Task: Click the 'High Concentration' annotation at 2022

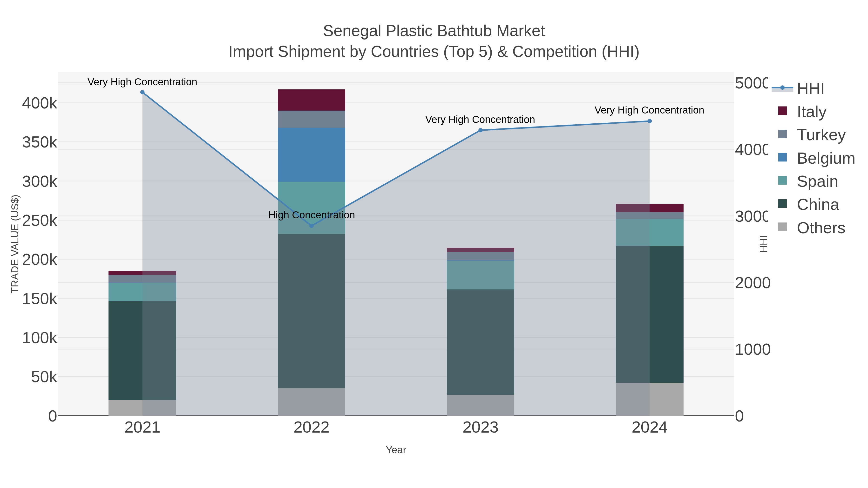Action: 311,215
